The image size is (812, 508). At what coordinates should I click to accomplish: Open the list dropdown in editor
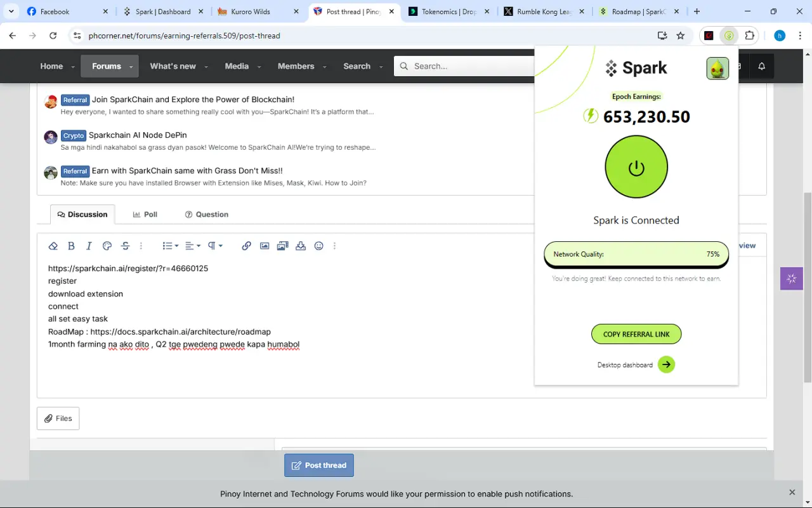coord(170,246)
